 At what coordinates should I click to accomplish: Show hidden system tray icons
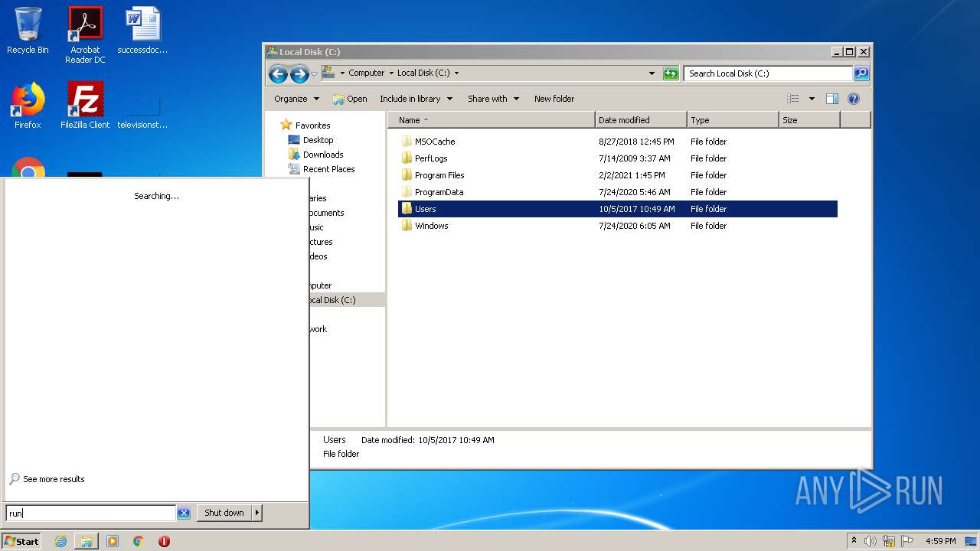pos(854,541)
